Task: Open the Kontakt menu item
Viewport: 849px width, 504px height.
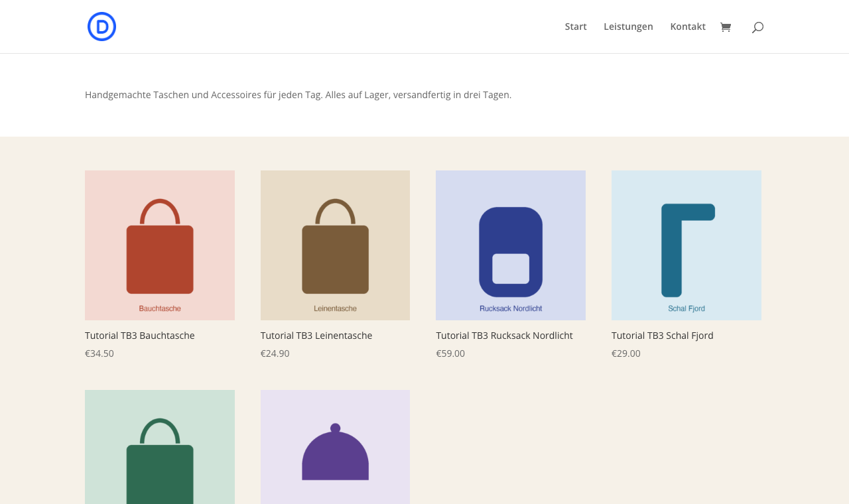Action: 688,27
